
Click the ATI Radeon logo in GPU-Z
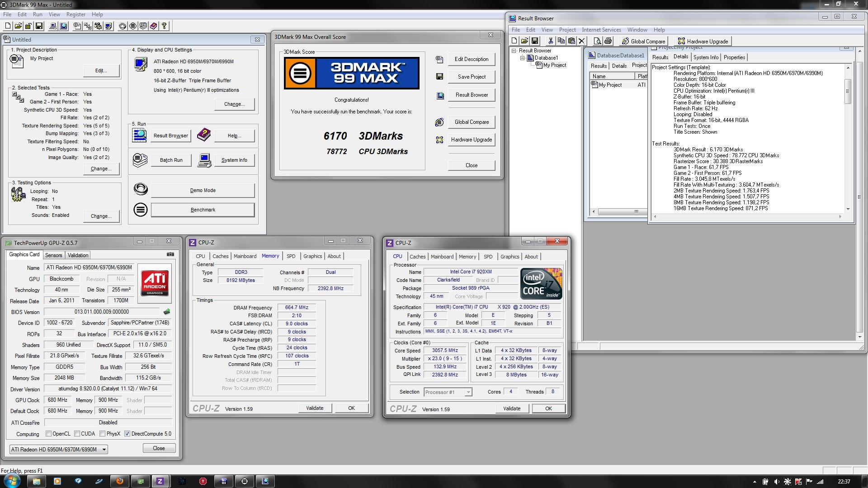click(x=155, y=283)
